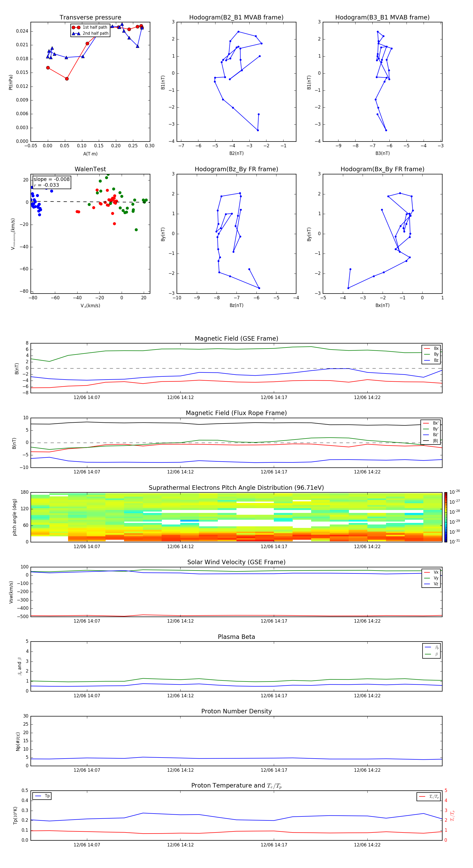The image size is (473, 868).
Task: Click the pitch angle color bar
Action: point(446,517)
